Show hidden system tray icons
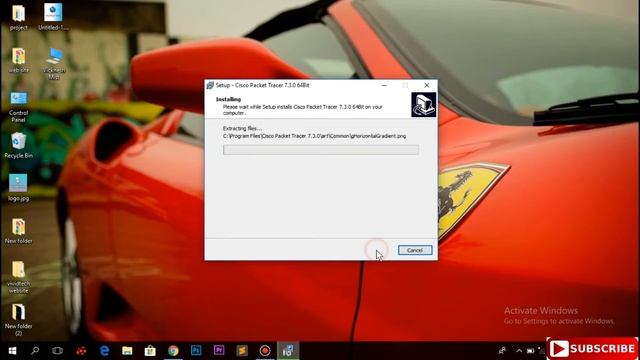 pyautogui.click(x=519, y=351)
